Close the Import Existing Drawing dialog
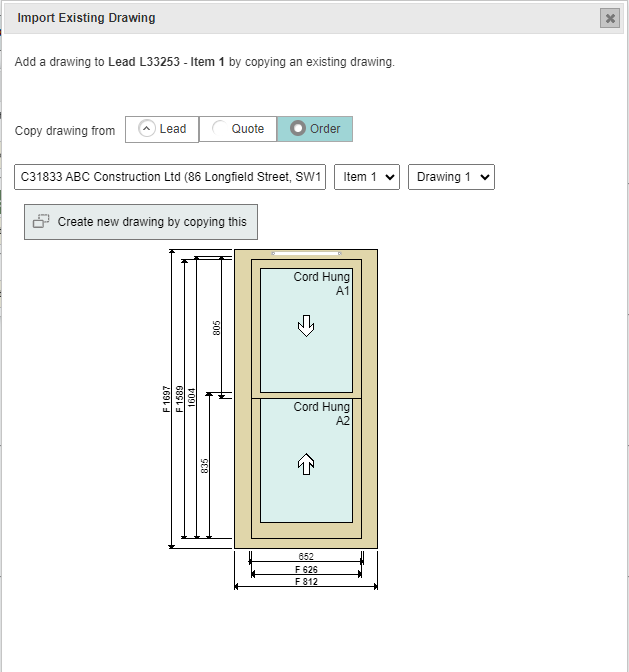This screenshot has height=672, width=629. 610,18
